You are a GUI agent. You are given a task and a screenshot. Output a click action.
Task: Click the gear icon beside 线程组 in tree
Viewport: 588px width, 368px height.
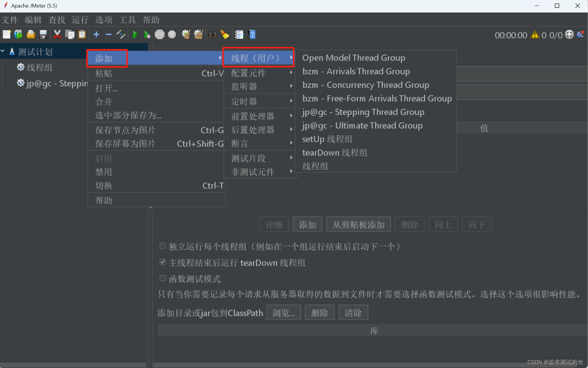pos(20,67)
